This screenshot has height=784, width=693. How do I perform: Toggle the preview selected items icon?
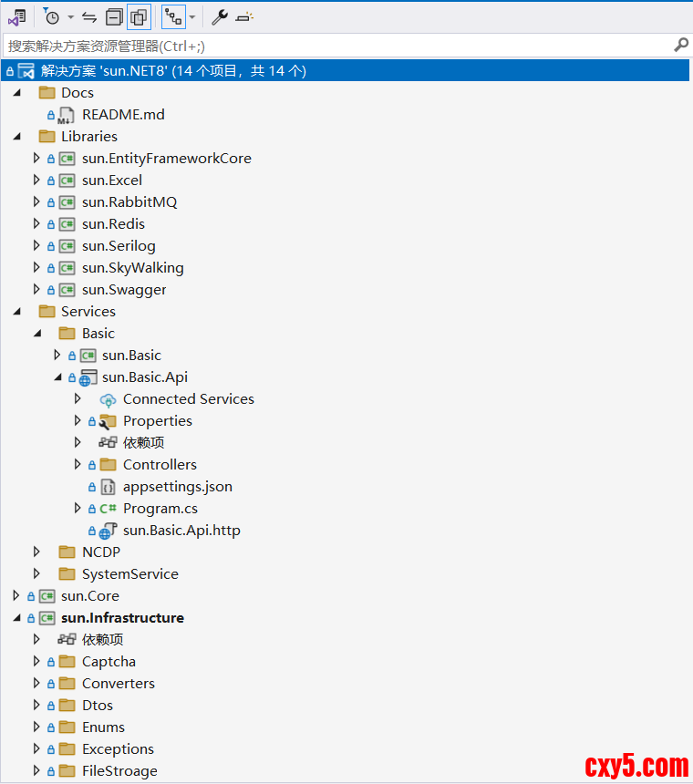click(244, 16)
